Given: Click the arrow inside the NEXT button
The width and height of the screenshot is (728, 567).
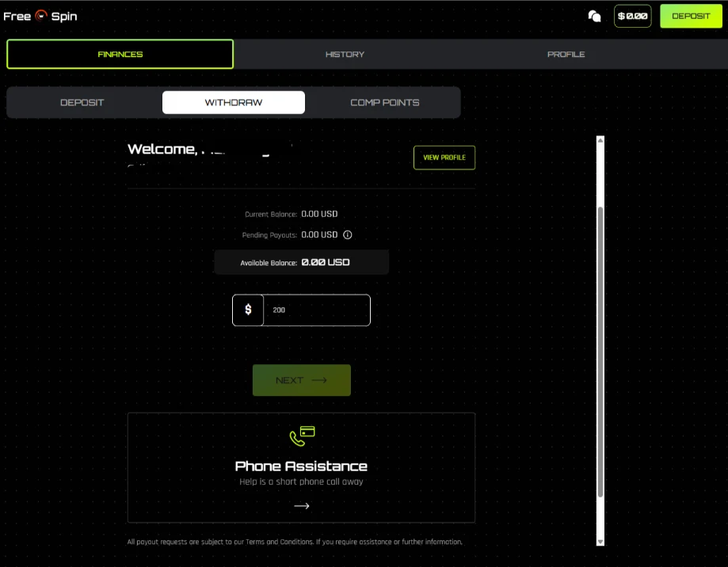Looking at the screenshot, I should coord(320,380).
